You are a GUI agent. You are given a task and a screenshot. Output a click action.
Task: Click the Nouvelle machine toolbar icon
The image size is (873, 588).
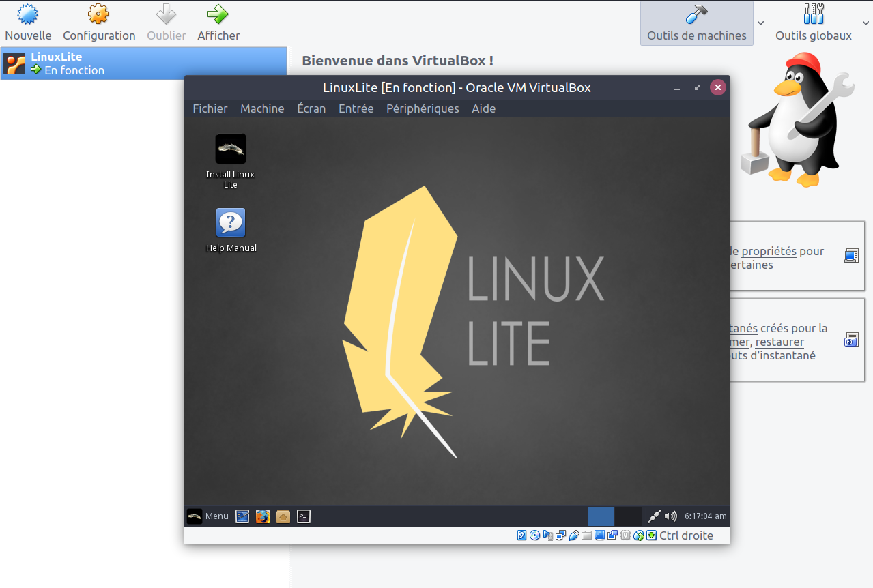pos(28,14)
